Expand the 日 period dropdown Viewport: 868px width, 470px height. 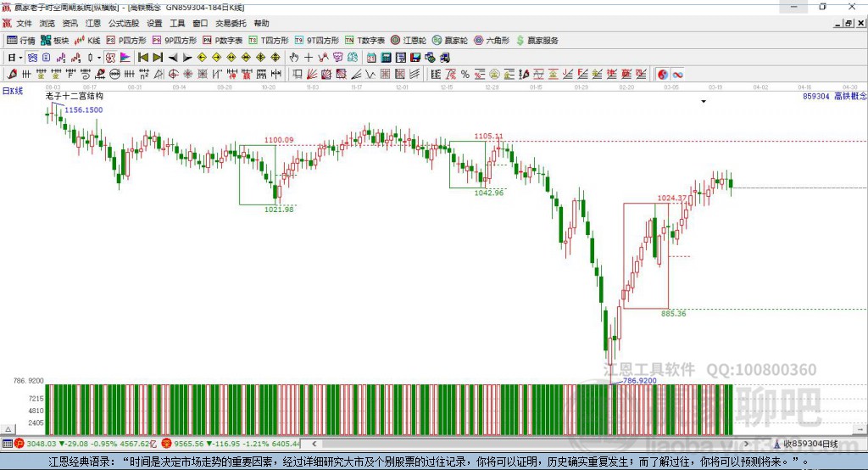point(20,58)
